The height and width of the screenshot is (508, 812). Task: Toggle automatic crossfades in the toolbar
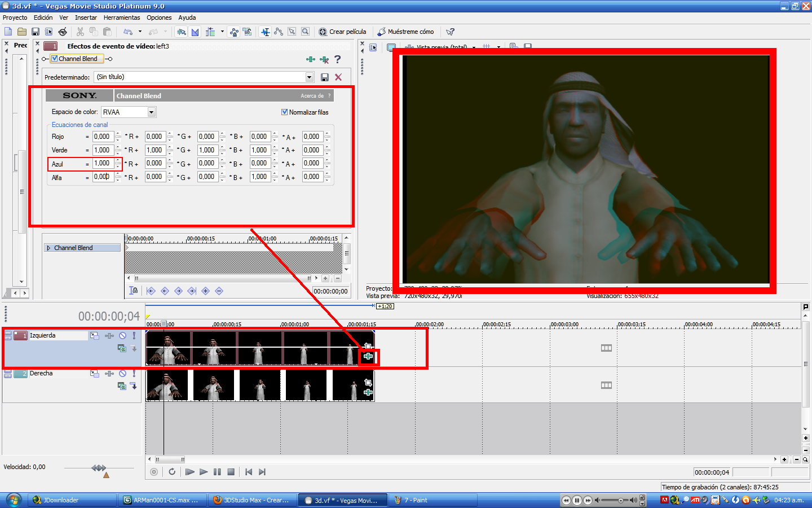[195, 32]
